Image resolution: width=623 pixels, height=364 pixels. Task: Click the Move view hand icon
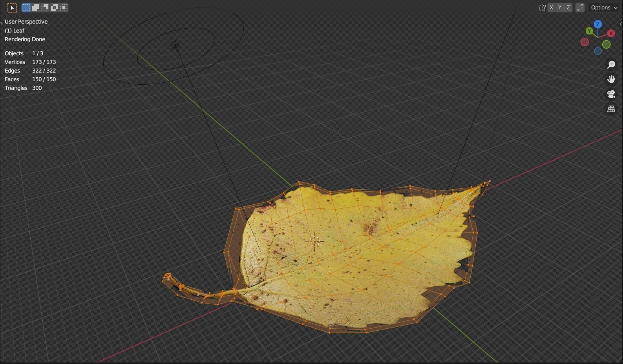pos(611,79)
